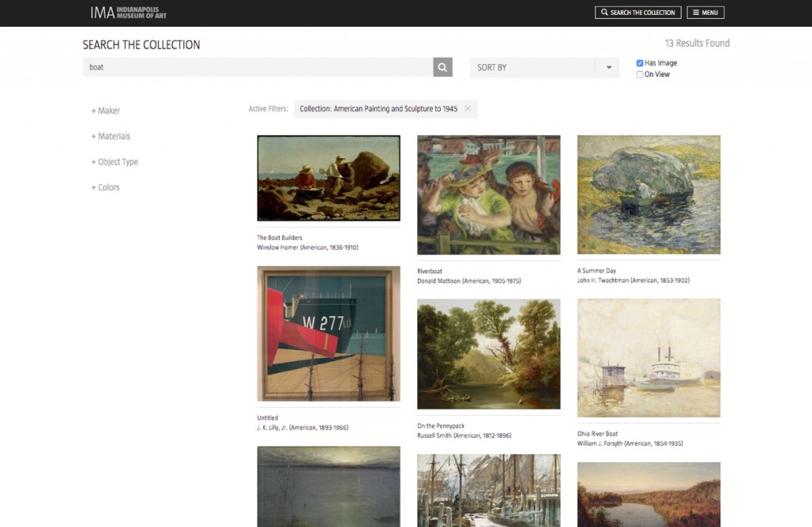Open the dark moonlit water painting thumbnail

tap(328, 487)
